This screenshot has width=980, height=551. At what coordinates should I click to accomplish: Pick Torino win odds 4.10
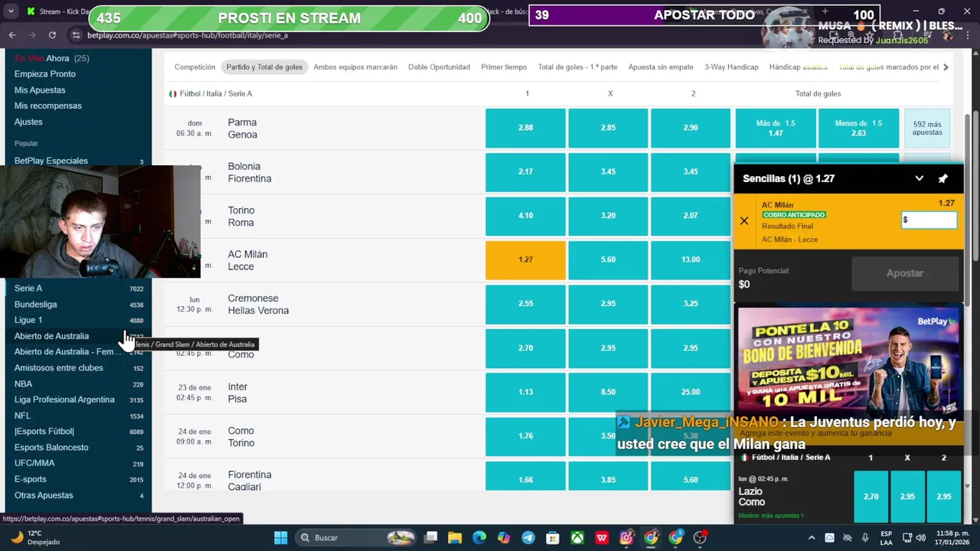click(x=525, y=216)
